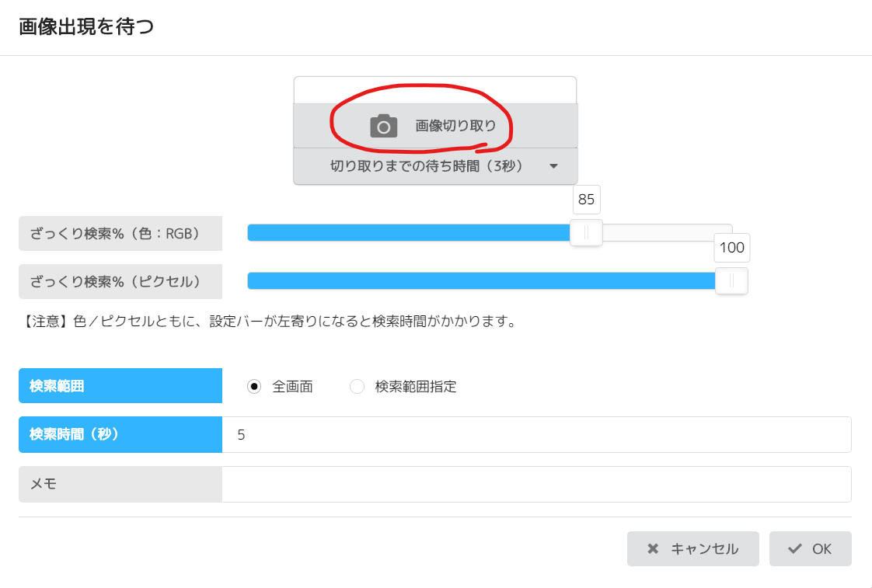
Task: Select the 全画面 radio button
Action: click(254, 387)
